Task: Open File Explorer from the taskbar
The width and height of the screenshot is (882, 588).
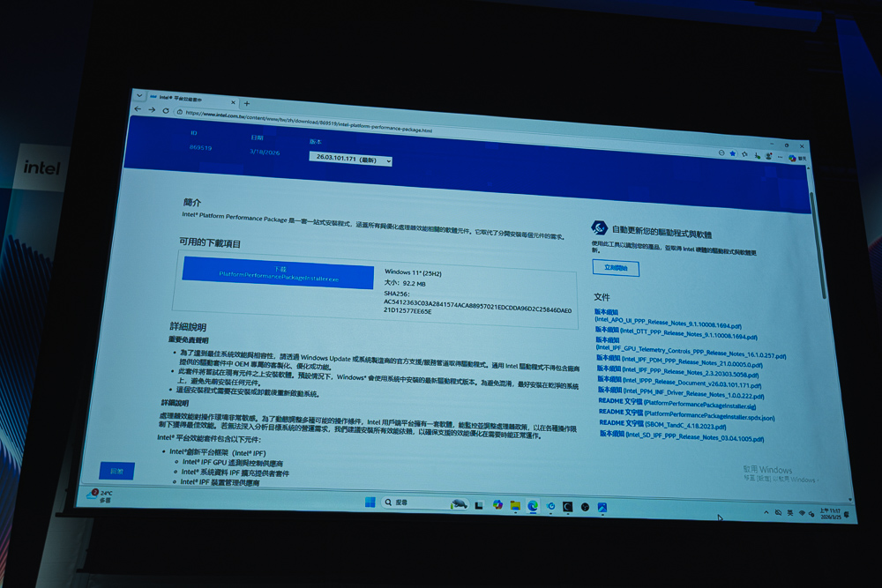Action: pos(515,505)
